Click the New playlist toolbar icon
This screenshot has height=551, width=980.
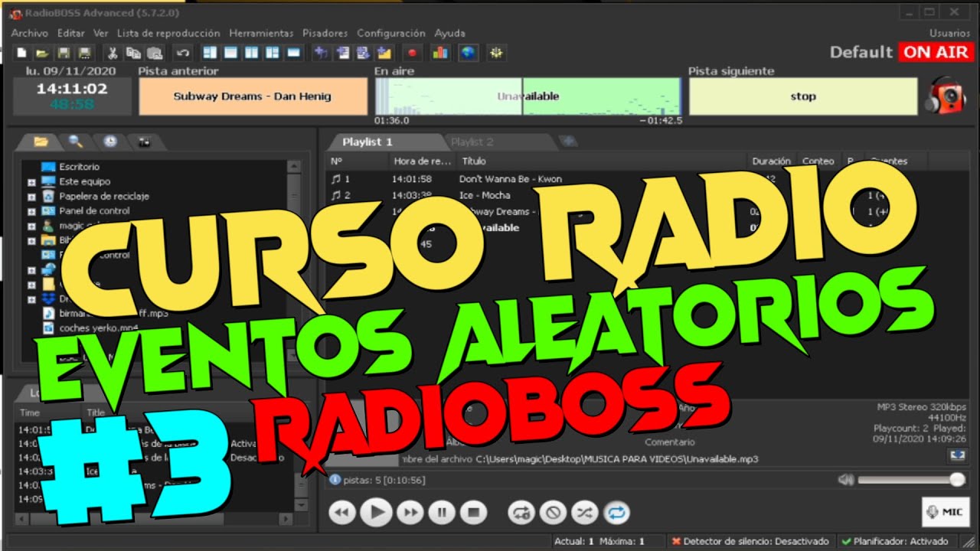coord(22,53)
